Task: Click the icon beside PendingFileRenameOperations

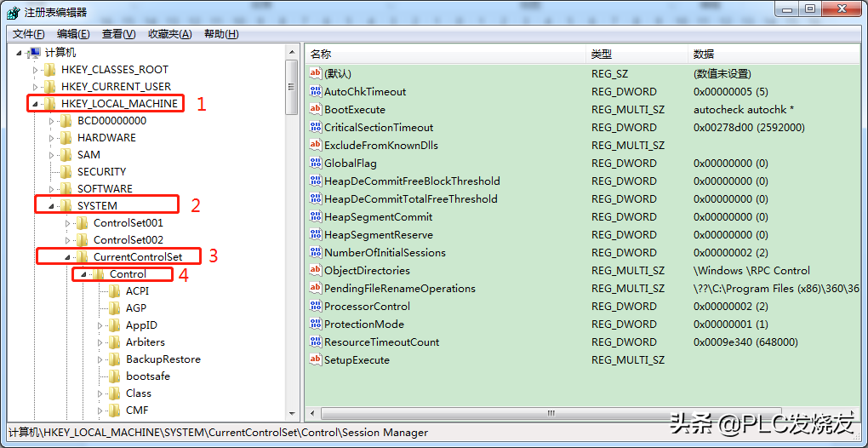Action: [316, 288]
